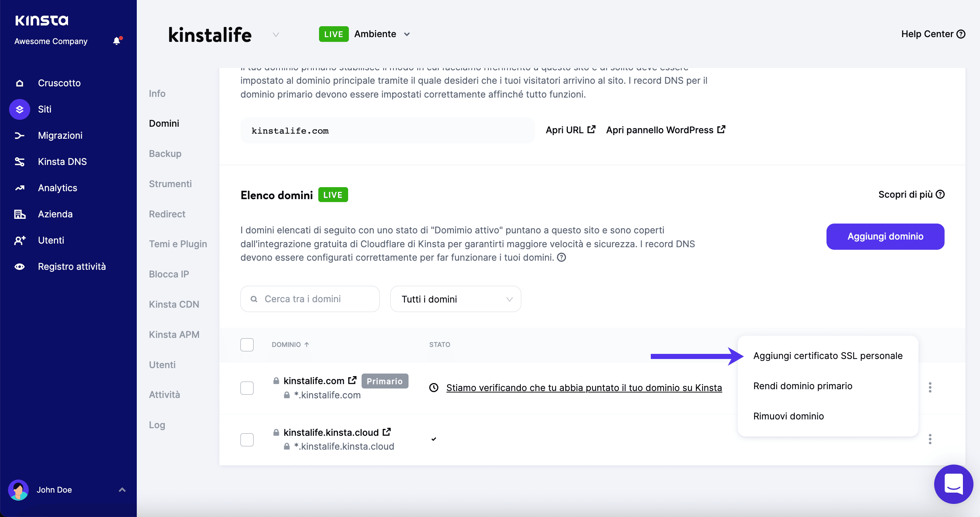
Task: Switch to the Backup tab
Action: pyautogui.click(x=165, y=153)
